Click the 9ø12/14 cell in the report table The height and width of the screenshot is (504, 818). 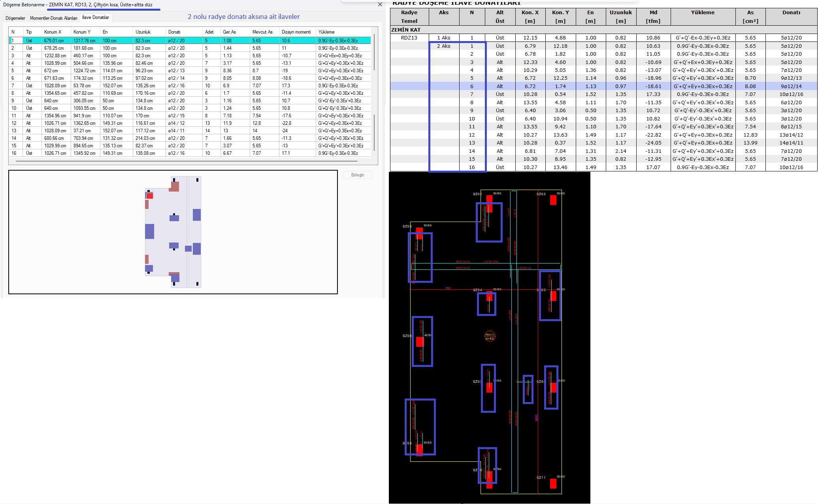click(x=791, y=86)
